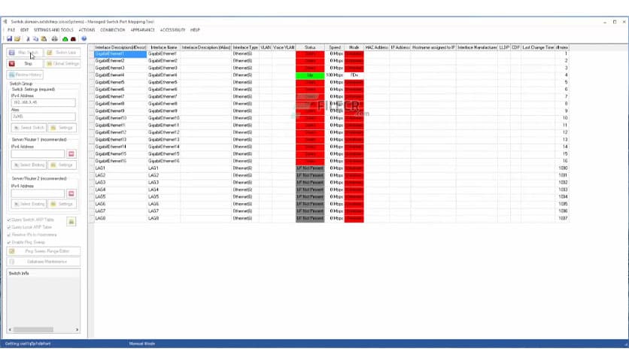Click the Global Settings button
Image resolution: width=629 pixels, height=364 pixels.
pos(62,64)
